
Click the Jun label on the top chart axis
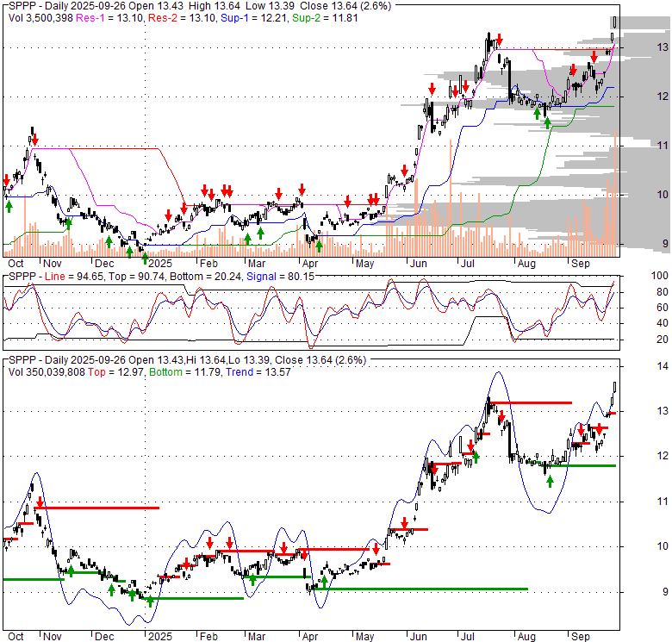click(x=419, y=264)
